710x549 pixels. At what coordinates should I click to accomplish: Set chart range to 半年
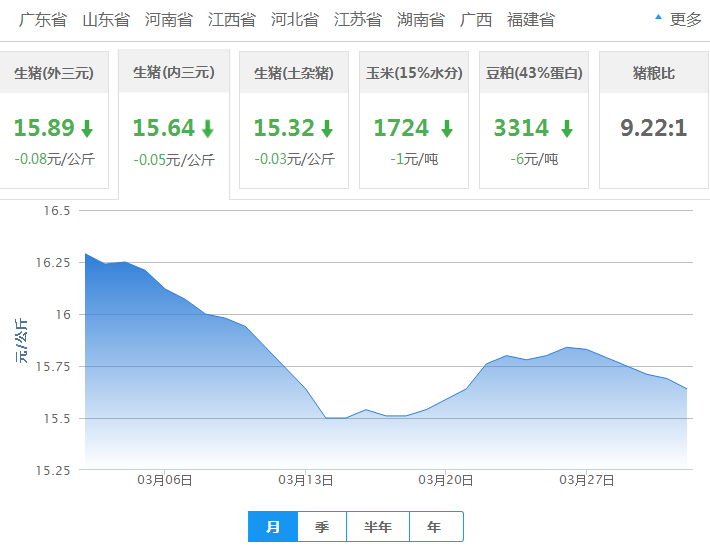377,526
